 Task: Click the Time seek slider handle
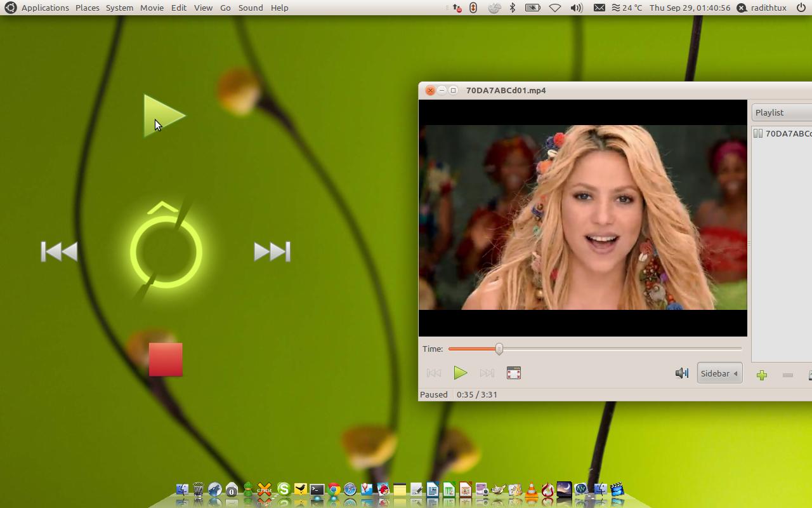(499, 349)
